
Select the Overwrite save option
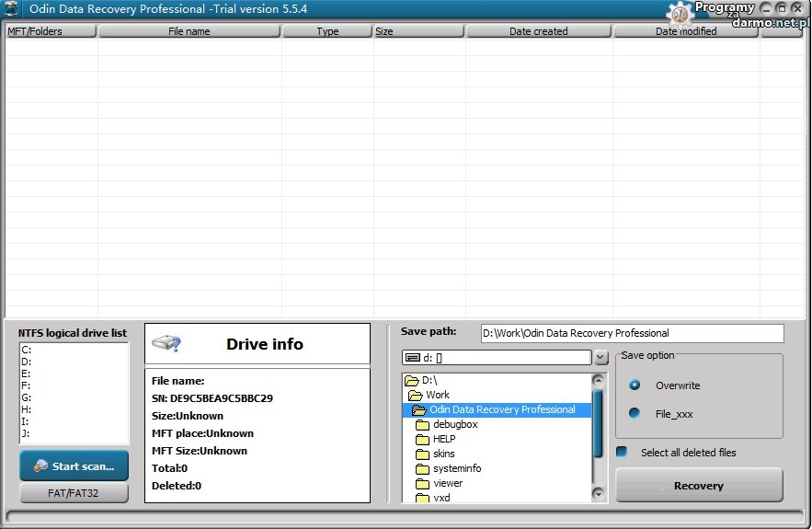635,385
